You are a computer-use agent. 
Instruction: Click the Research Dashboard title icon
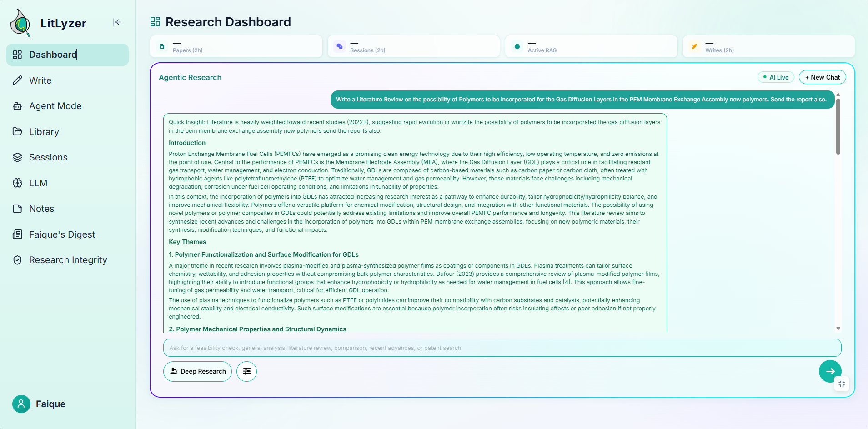[x=155, y=22]
